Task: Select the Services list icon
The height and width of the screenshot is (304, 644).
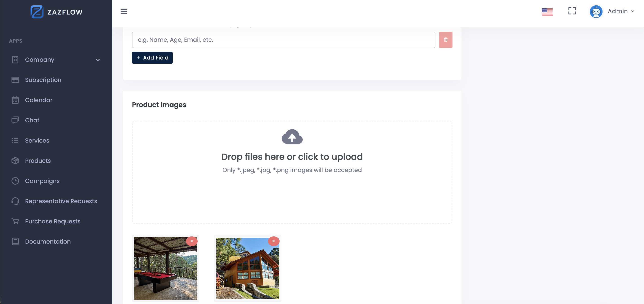Action: pos(15,140)
